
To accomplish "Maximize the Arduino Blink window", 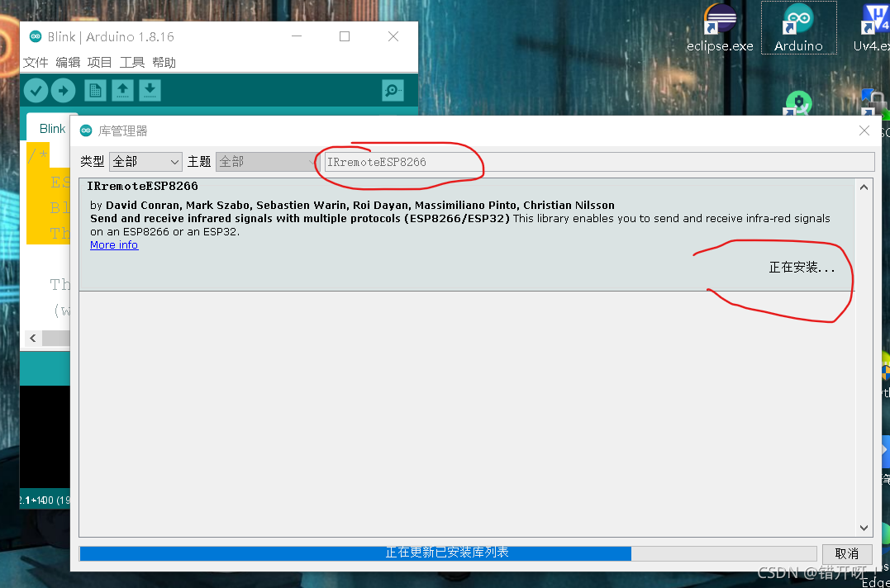I will click(345, 36).
